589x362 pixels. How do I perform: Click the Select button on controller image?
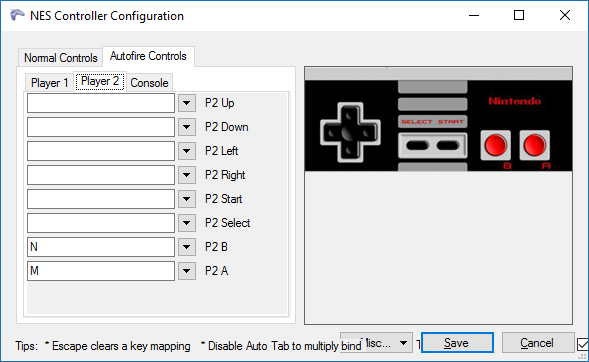tap(417, 145)
